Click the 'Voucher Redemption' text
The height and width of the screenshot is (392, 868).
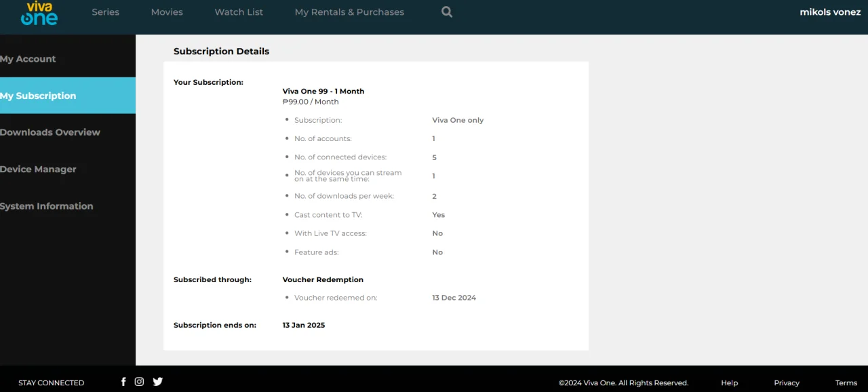323,279
